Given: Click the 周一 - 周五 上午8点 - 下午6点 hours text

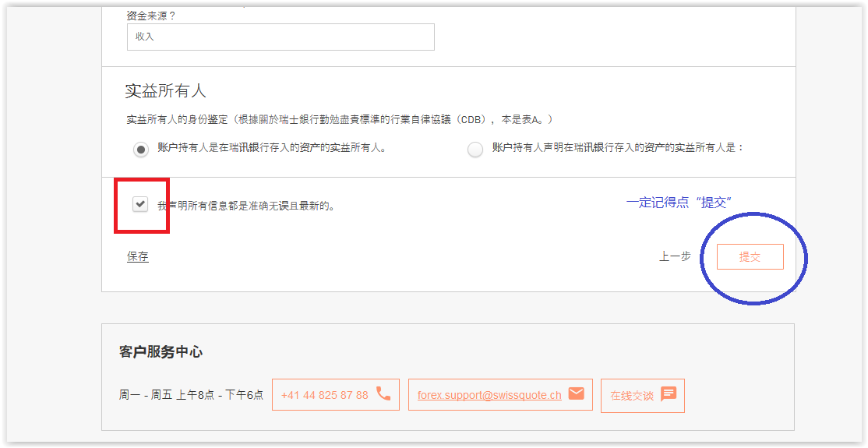Looking at the screenshot, I should coord(191,395).
